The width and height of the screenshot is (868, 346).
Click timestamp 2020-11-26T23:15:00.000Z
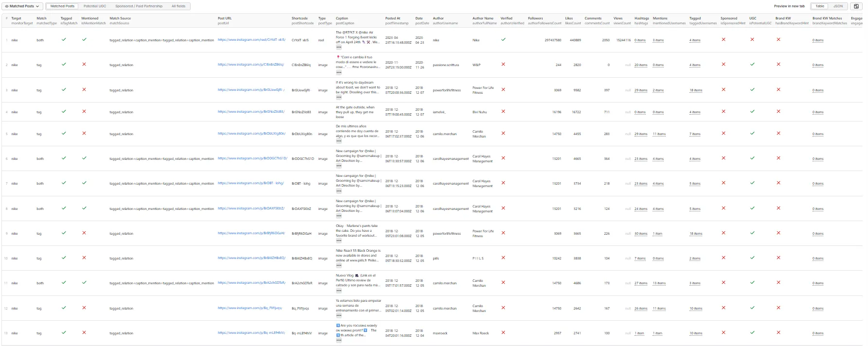(x=398, y=65)
